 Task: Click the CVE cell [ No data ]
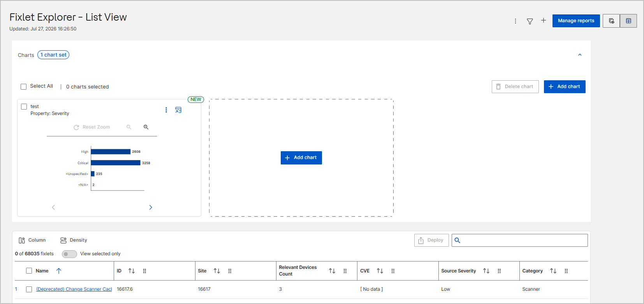point(371,289)
